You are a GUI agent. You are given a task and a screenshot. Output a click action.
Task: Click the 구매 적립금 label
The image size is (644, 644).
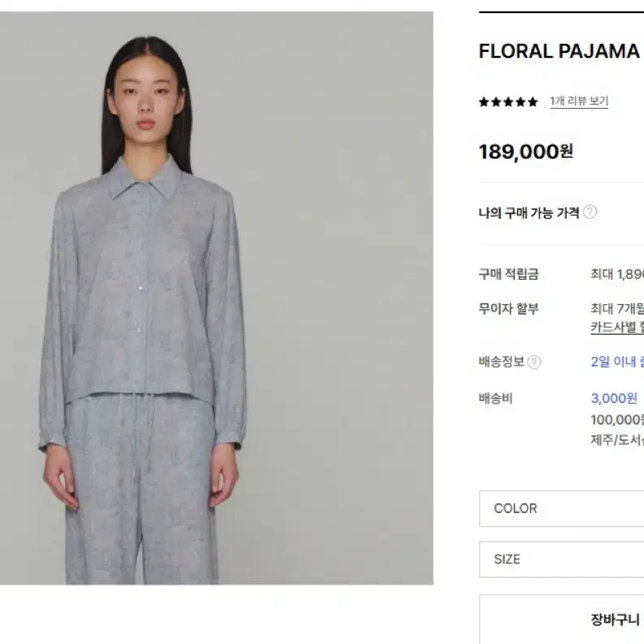pyautogui.click(x=508, y=274)
